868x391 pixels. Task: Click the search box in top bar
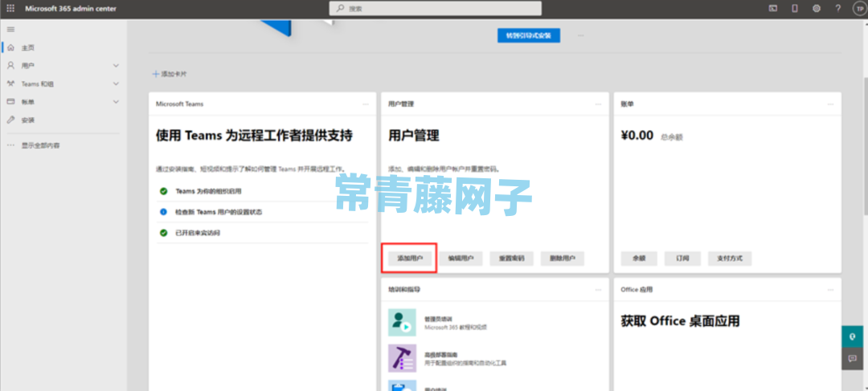(435, 8)
